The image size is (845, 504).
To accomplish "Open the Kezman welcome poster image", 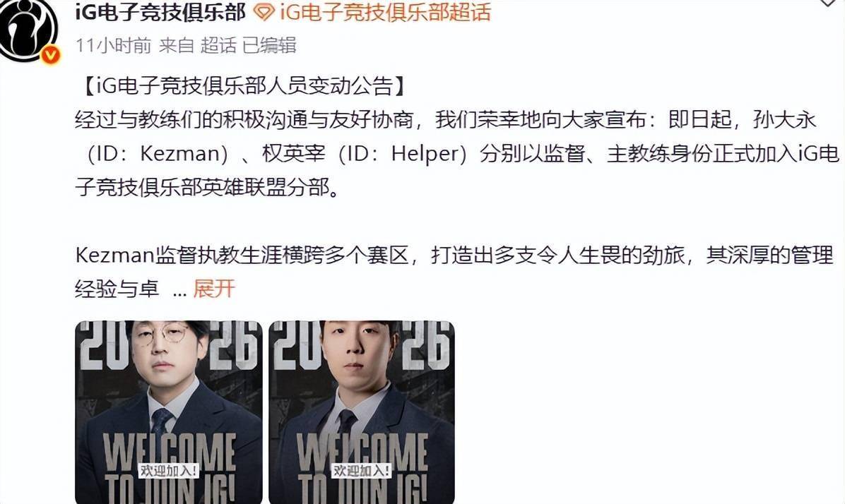I will 169,412.
